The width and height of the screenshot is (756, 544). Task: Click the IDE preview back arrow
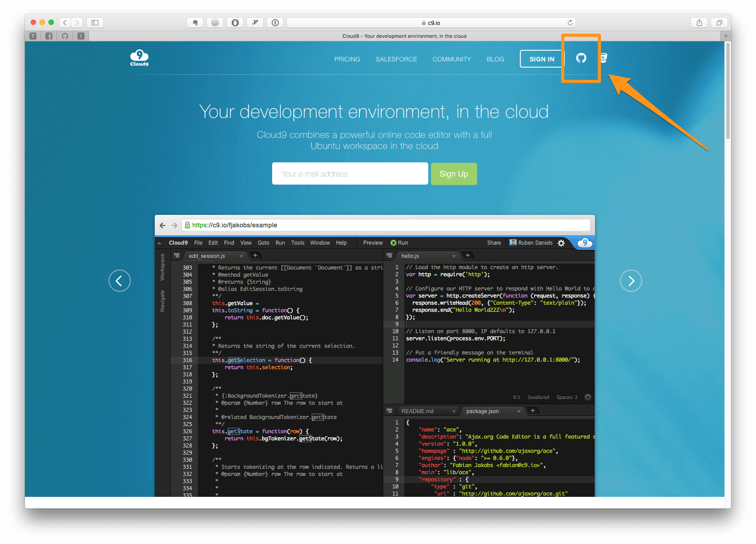click(162, 225)
